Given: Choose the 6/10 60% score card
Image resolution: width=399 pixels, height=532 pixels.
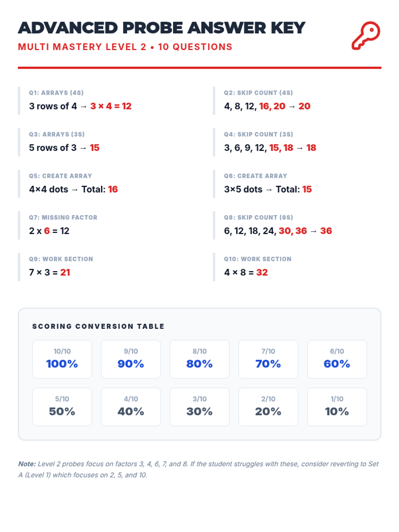Looking at the screenshot, I should tap(337, 359).
